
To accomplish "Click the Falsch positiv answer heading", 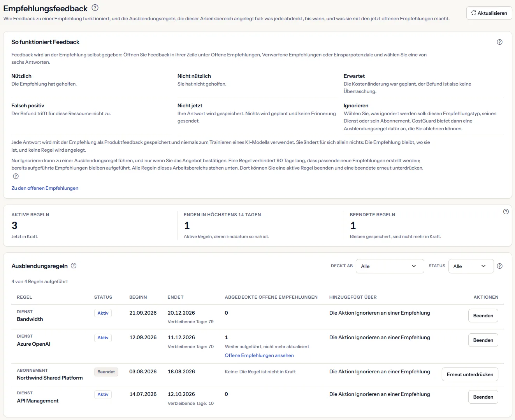I will (28, 106).
